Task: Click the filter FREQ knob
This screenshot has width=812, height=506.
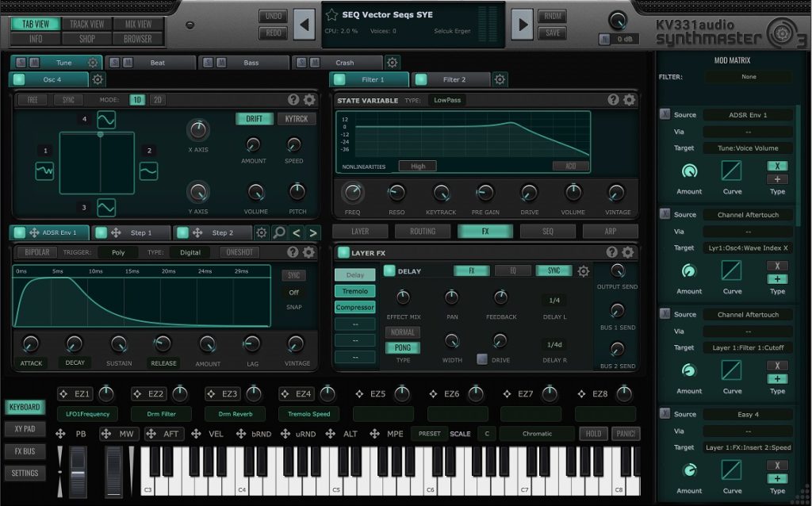Action: click(352, 192)
